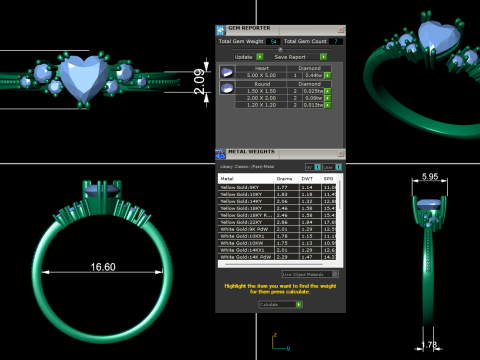Screen dimensions: 480x360
Task: Select the White Gold:14K PdW row
Action: pos(277,257)
